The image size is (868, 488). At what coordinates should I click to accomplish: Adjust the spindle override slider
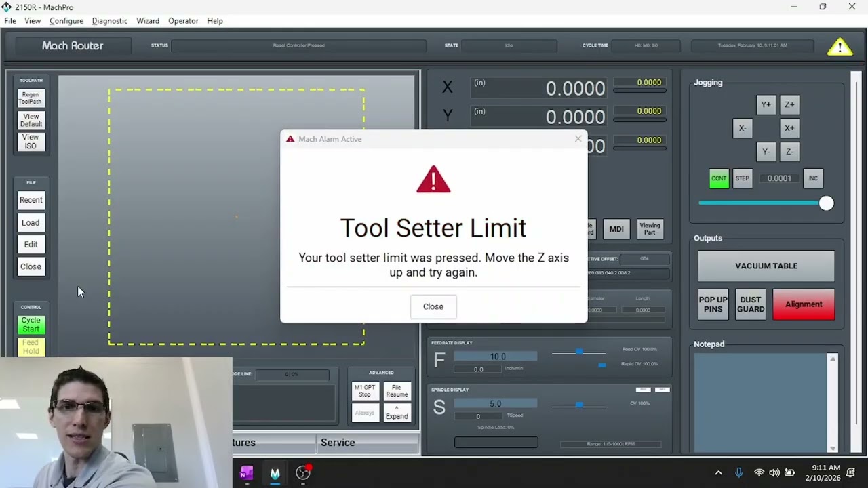pyautogui.click(x=578, y=405)
